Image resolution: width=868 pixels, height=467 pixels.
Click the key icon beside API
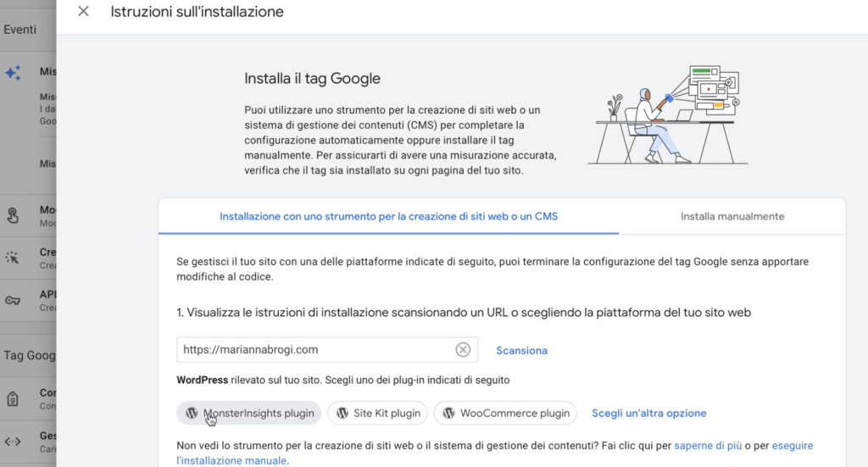click(13, 300)
